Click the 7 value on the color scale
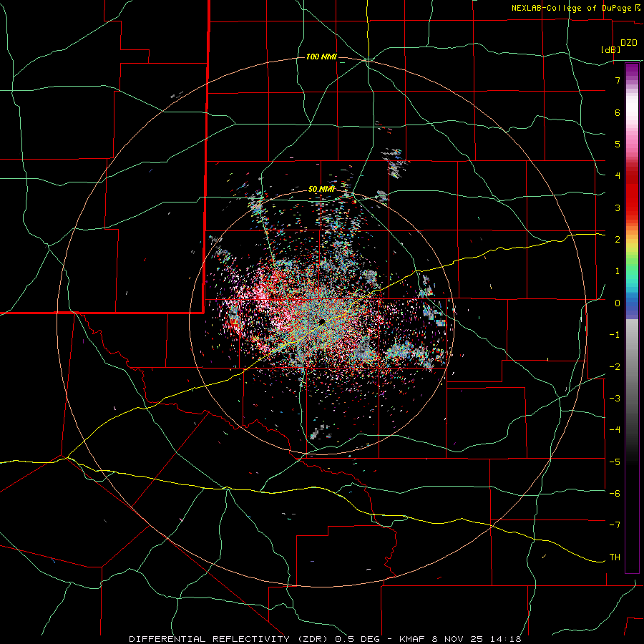 [618, 80]
